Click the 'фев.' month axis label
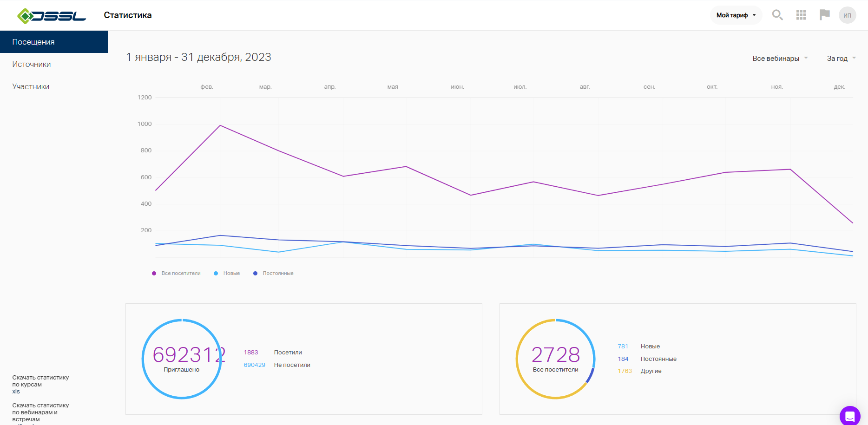Viewport: 868px width, 425px height. point(207,87)
